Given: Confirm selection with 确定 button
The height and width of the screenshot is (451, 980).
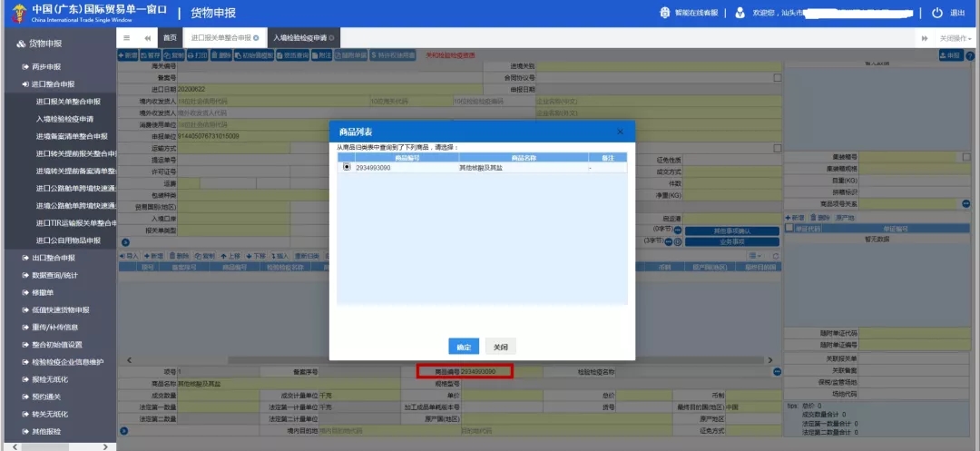Looking at the screenshot, I should 464,347.
